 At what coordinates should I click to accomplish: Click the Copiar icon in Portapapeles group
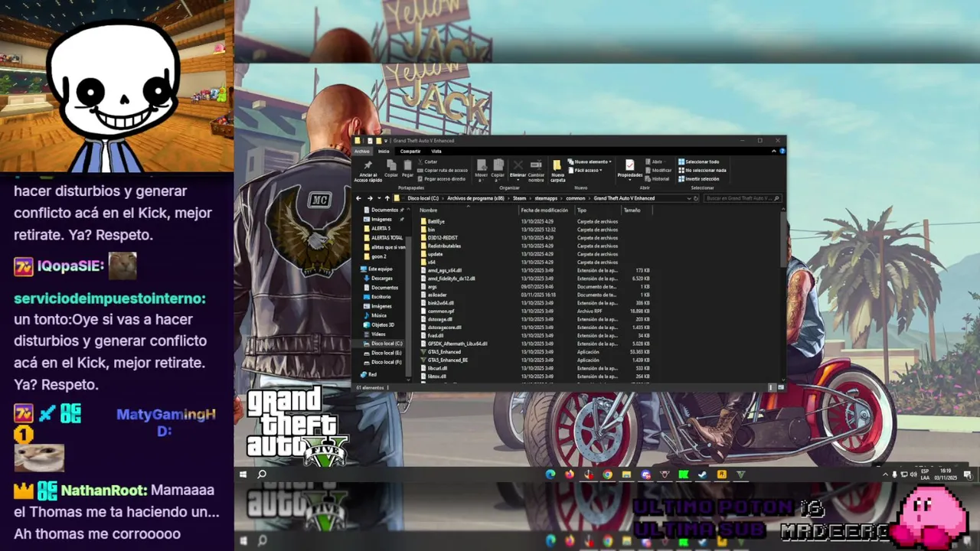coord(391,165)
